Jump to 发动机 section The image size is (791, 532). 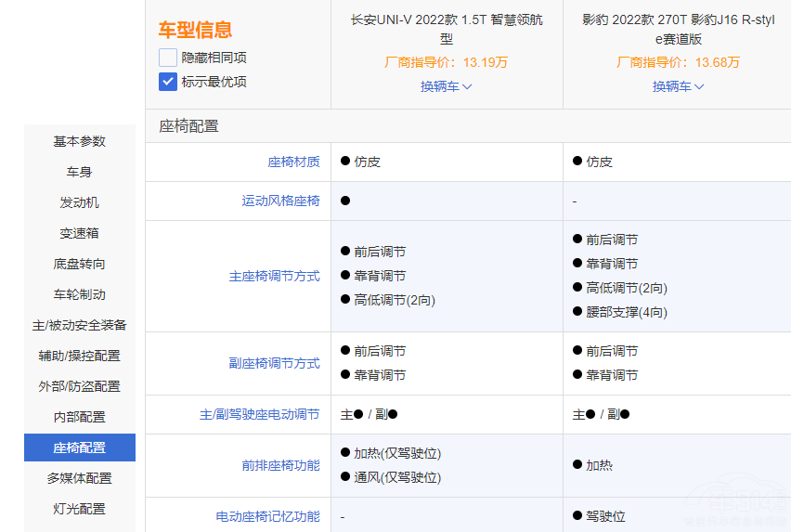click(x=80, y=202)
